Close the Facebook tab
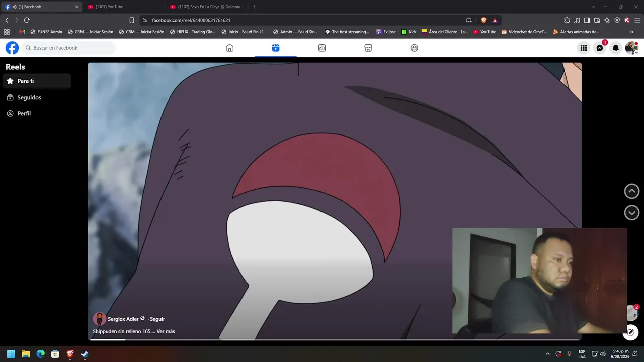Viewport: 644px width, 362px height. coord(77,7)
